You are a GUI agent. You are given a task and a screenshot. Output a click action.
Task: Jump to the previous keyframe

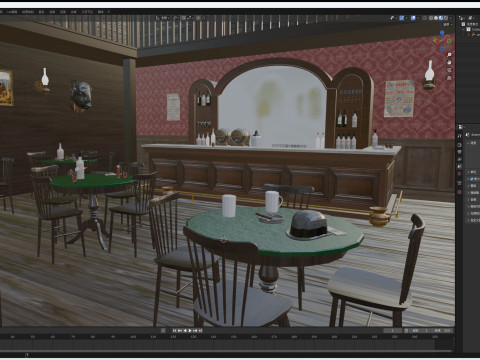(180, 330)
